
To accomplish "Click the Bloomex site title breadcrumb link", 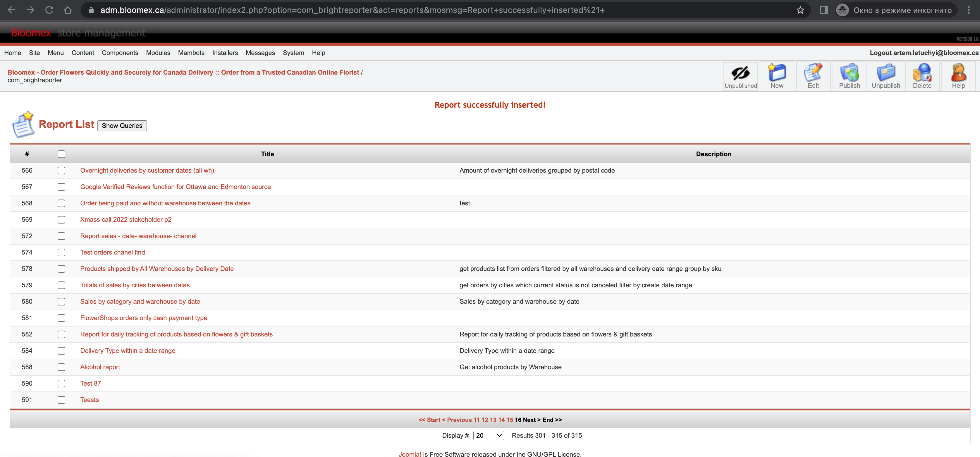I will tap(183, 72).
